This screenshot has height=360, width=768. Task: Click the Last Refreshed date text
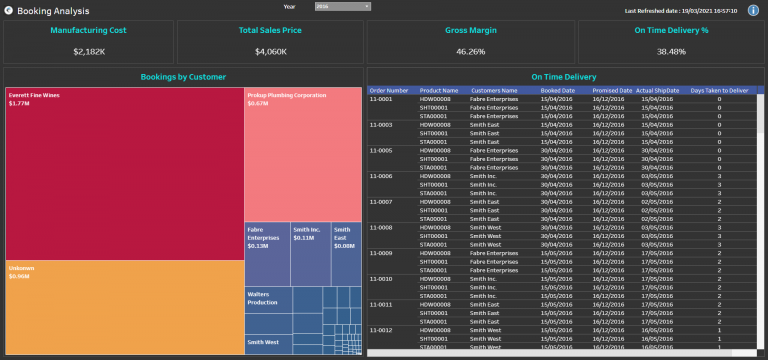[x=681, y=11]
